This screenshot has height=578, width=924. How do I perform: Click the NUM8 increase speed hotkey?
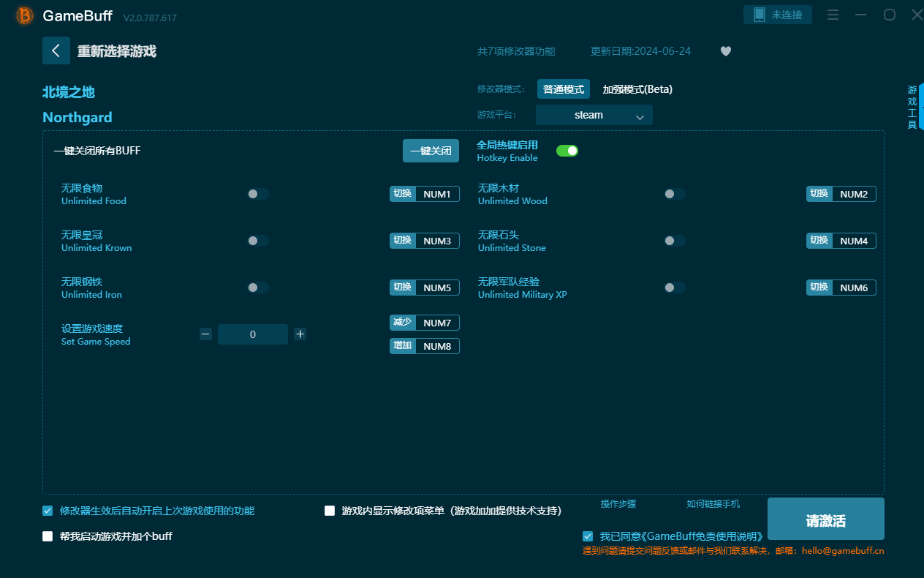437,346
